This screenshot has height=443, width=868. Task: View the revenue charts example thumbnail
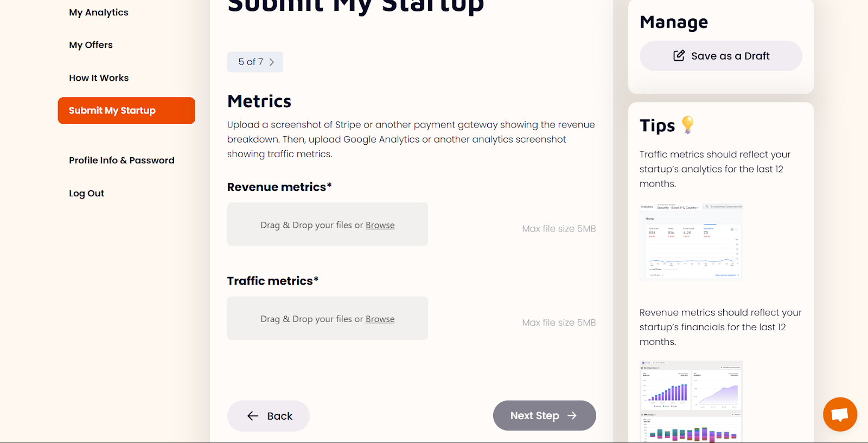[691, 401]
